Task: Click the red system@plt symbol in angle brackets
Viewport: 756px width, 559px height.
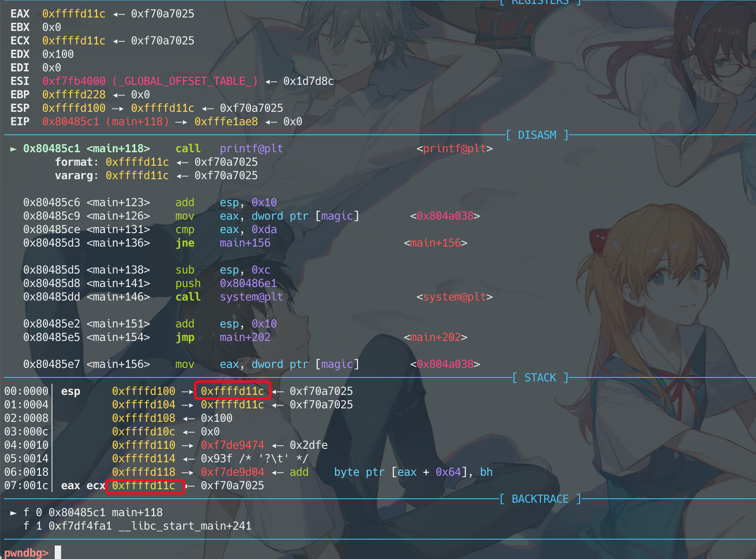Action: point(454,297)
